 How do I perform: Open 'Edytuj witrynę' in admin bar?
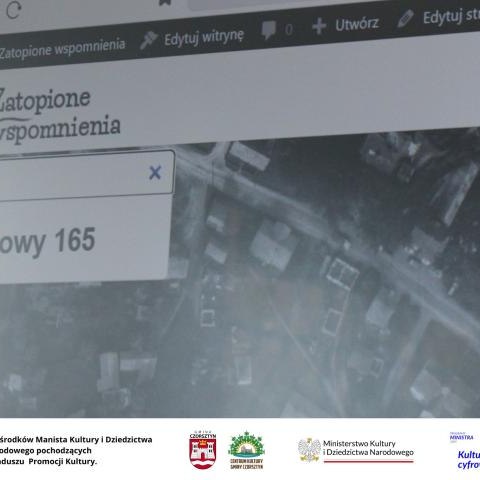[204, 37]
